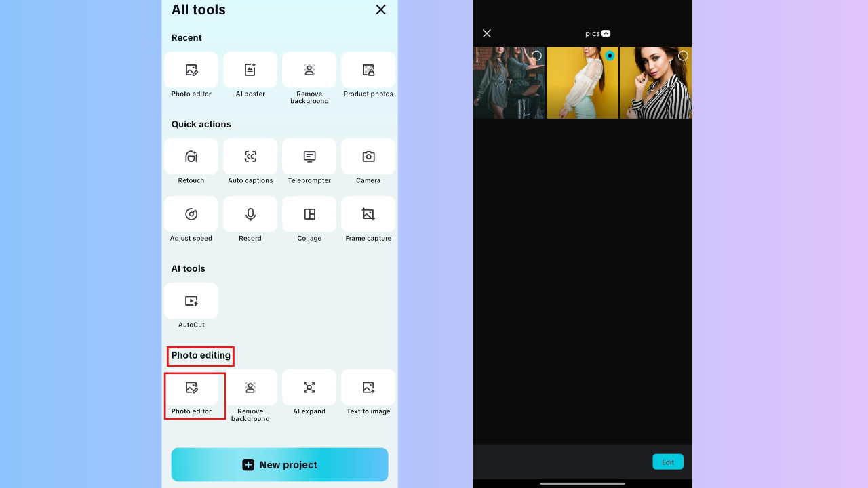Select the Retouch quick action
The height and width of the screenshot is (488, 868).
[191, 157]
